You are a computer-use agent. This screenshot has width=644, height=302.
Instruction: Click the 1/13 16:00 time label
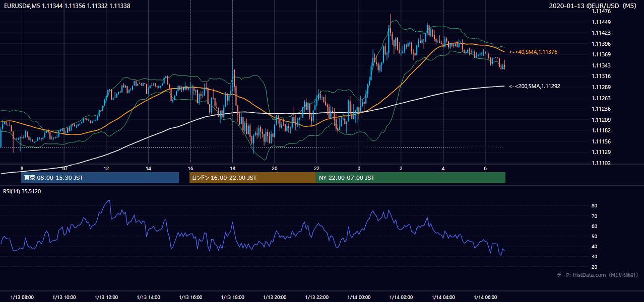click(190, 297)
